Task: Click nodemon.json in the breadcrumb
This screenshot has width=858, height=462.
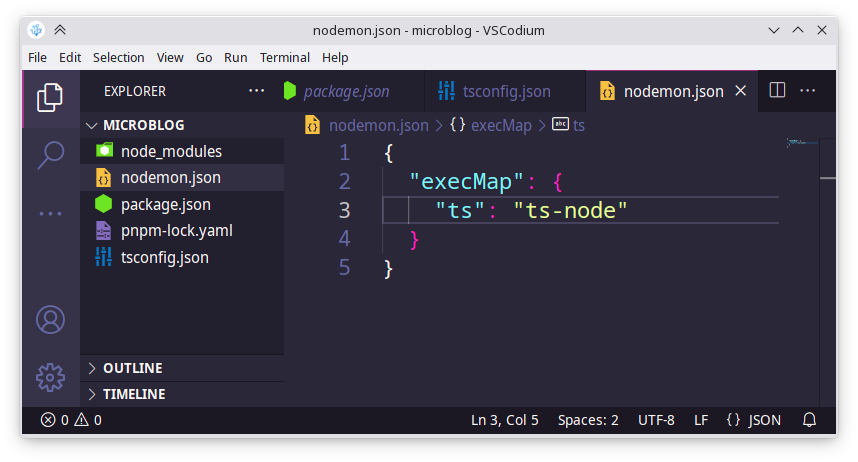Action: (x=379, y=125)
